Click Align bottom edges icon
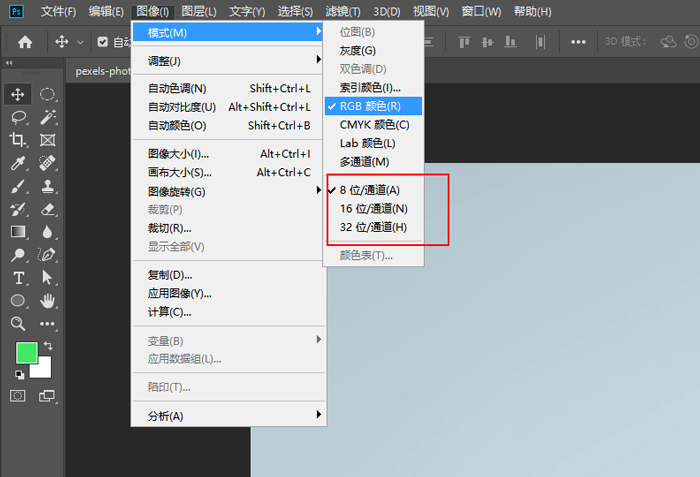Image resolution: width=700 pixels, height=477 pixels. click(510, 42)
